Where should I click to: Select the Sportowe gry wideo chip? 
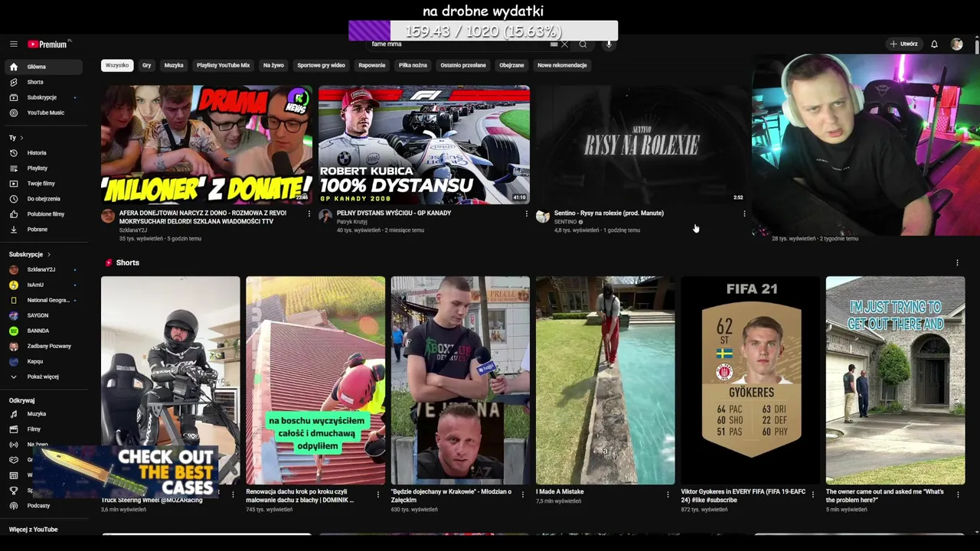(x=321, y=65)
